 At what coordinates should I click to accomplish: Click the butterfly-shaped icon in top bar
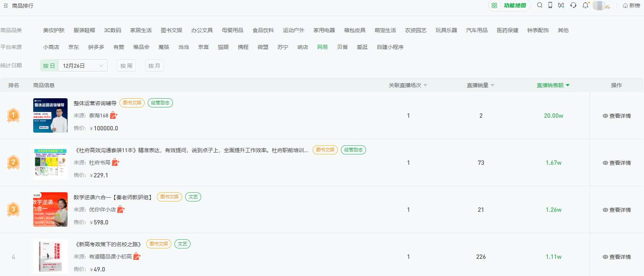pyautogui.click(x=561, y=5)
